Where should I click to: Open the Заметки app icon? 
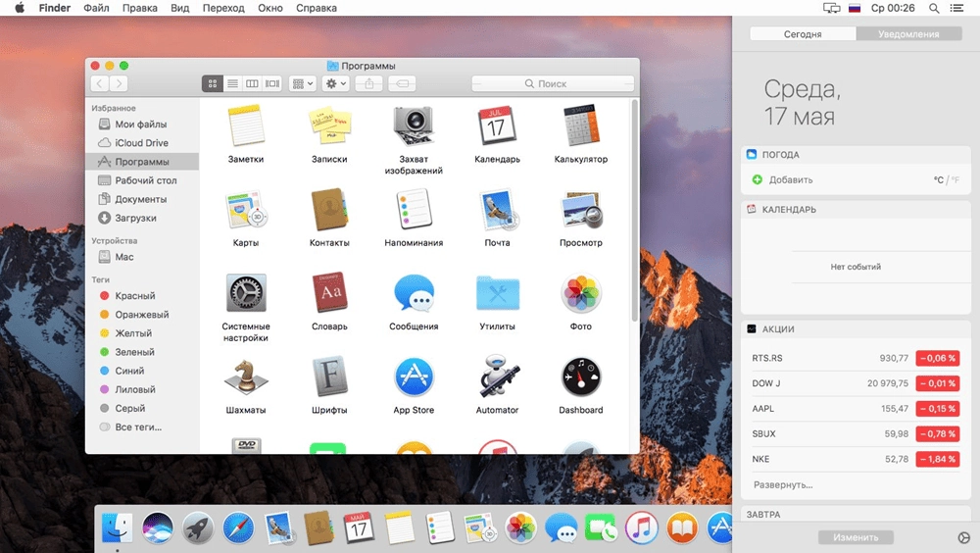(246, 126)
